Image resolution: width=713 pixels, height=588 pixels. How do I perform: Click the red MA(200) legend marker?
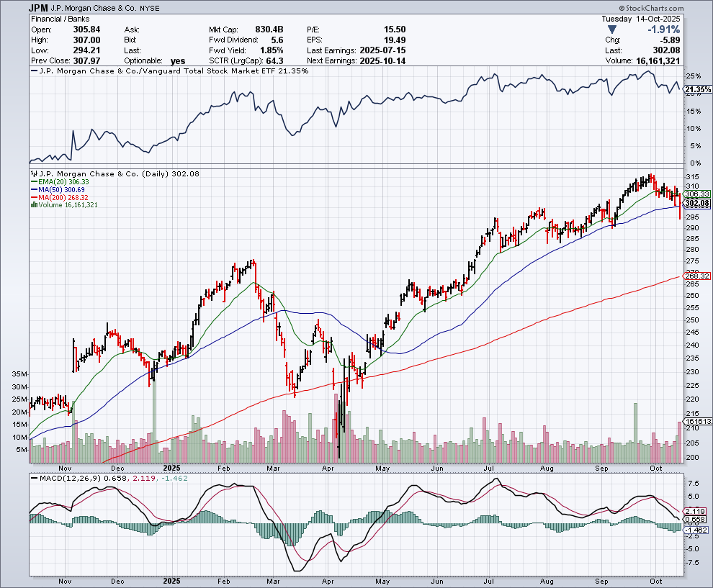click(32, 197)
